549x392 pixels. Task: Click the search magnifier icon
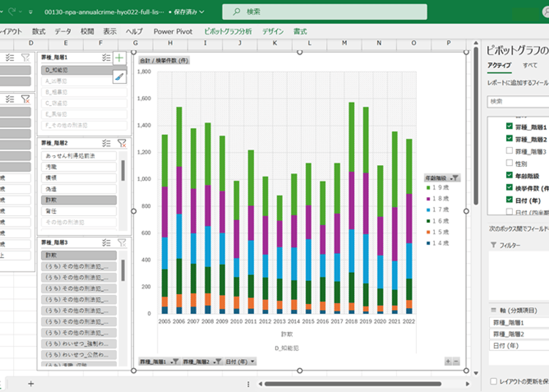[236, 11]
